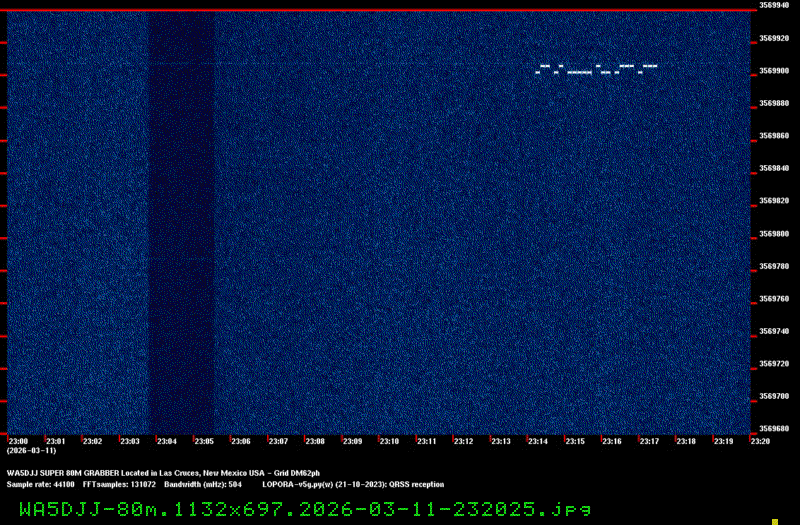Select the 23:09 time label
Viewport: 800px width, 525px height.
pyautogui.click(x=352, y=441)
